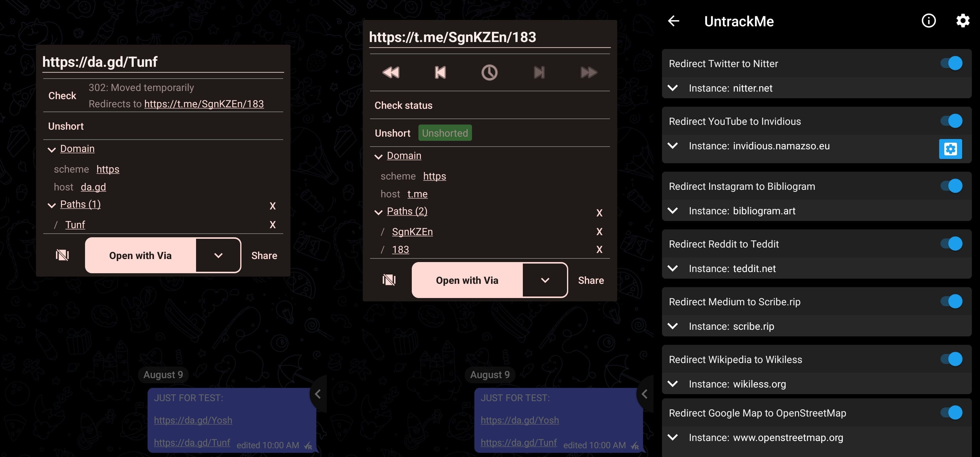Expand teddit.net instance options
Screen dimensions: 980x457
[x=673, y=268]
